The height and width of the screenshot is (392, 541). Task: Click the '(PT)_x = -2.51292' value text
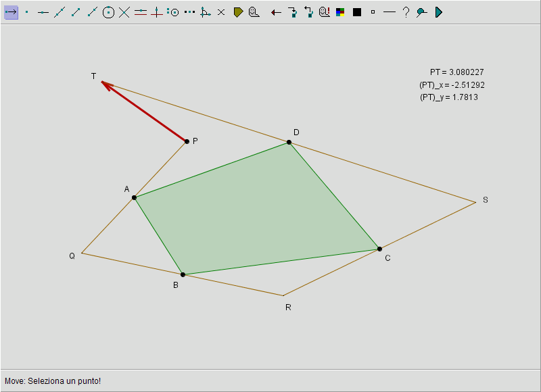(452, 84)
